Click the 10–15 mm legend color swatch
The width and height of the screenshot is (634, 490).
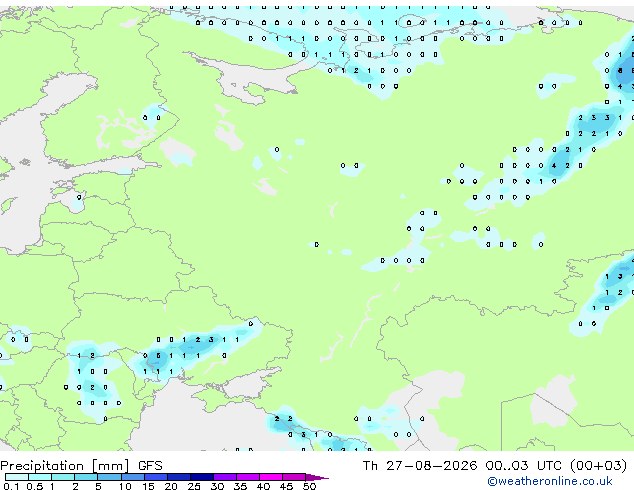pos(133,477)
